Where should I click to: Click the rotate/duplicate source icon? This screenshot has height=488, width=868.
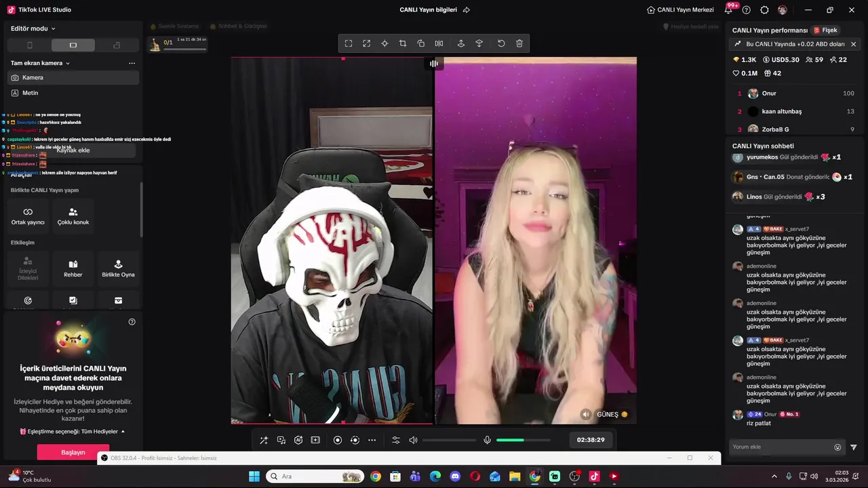click(x=421, y=43)
